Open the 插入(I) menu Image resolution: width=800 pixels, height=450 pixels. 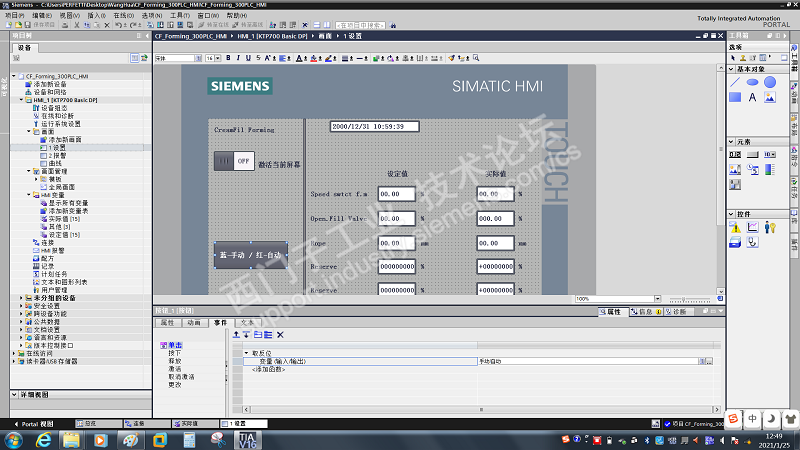(x=96, y=15)
